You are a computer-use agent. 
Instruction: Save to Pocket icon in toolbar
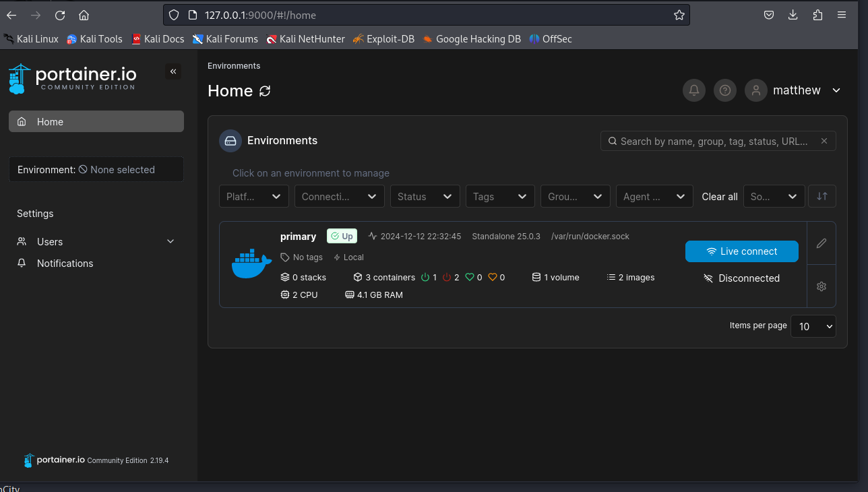[769, 15]
